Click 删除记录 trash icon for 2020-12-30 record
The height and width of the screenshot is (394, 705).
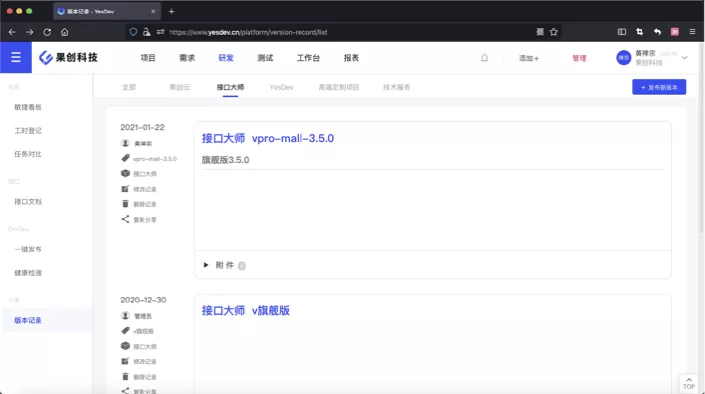point(125,376)
